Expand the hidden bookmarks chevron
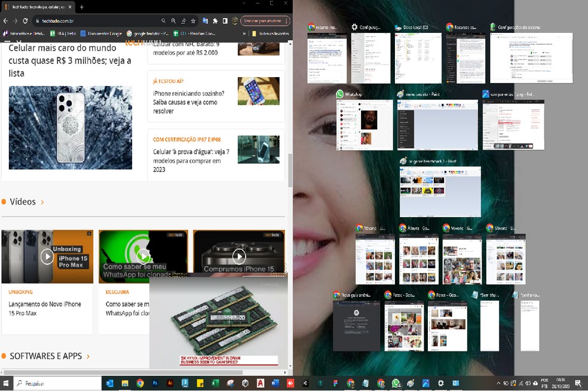Image resolution: width=588 pixels, height=391 pixels. pos(246,33)
